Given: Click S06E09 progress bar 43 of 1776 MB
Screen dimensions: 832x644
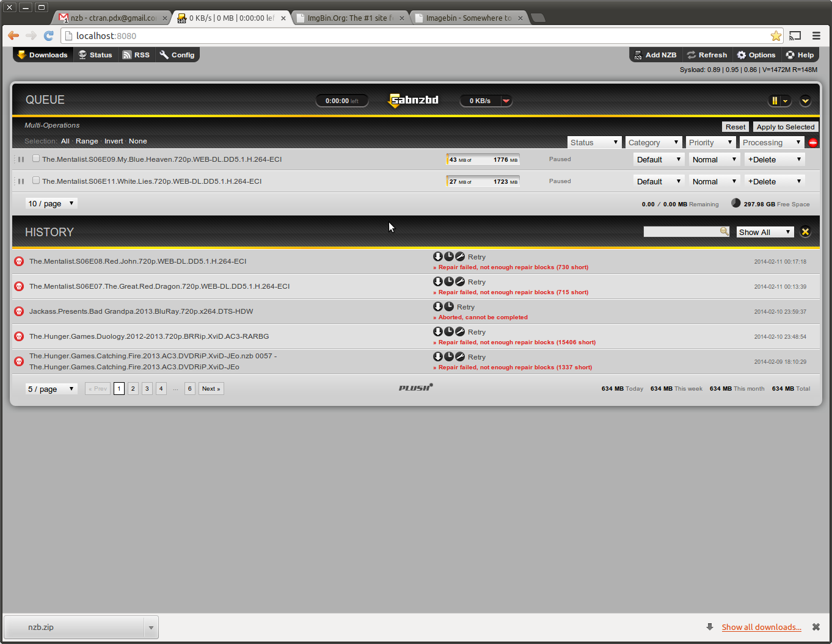Looking at the screenshot, I should click(483, 159).
